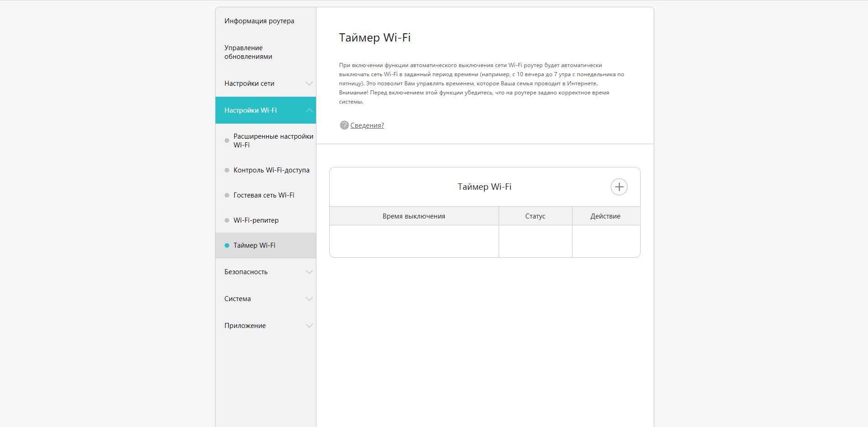Screen dimensions: 868x427
Task: Expand the Настройки сети chevron
Action: tap(309, 83)
